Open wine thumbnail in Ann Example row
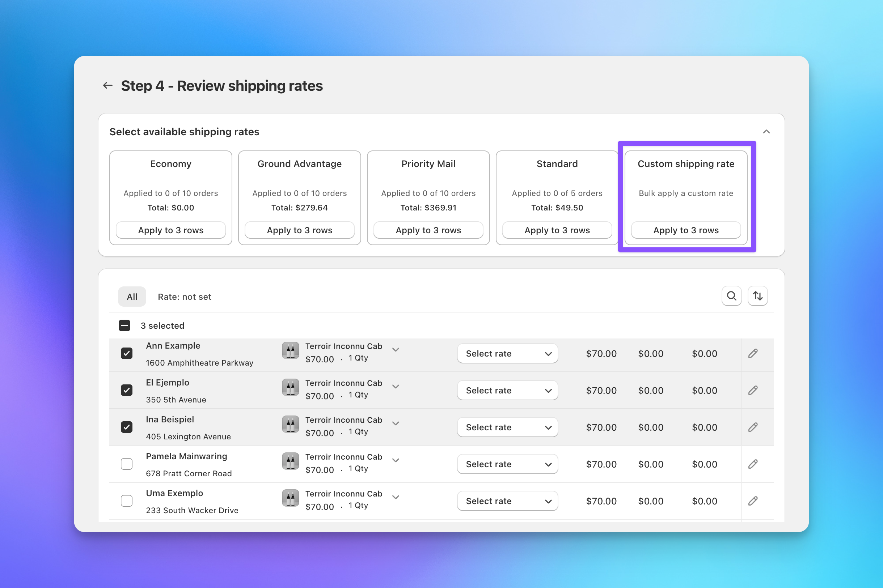883x588 pixels. [291, 351]
